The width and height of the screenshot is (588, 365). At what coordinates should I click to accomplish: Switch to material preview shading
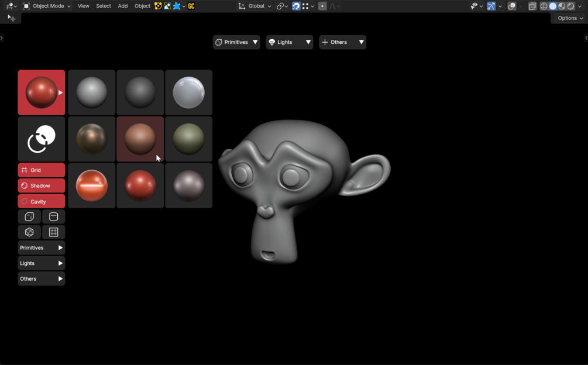(x=562, y=6)
